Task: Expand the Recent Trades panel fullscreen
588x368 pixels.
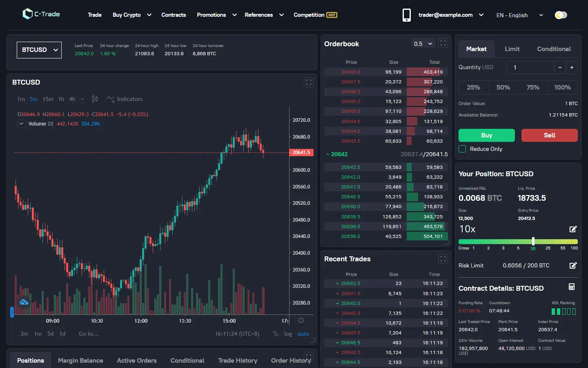Action: (x=443, y=259)
